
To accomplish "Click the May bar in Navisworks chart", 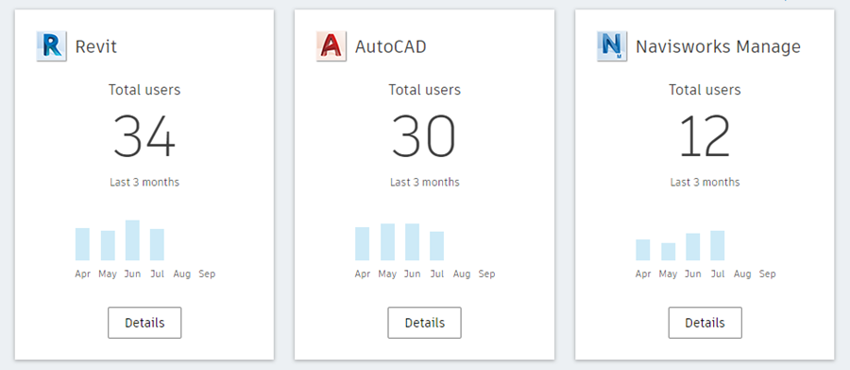I will (668, 251).
